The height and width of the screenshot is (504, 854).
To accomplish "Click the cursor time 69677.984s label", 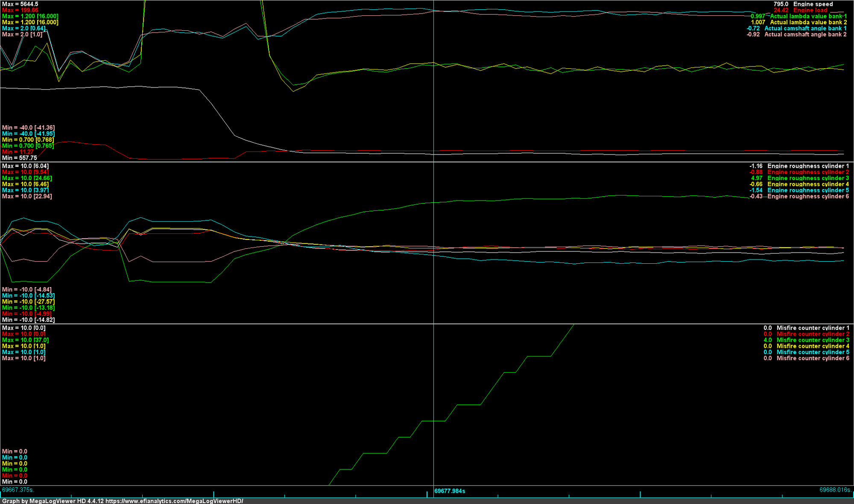I will coord(450,491).
